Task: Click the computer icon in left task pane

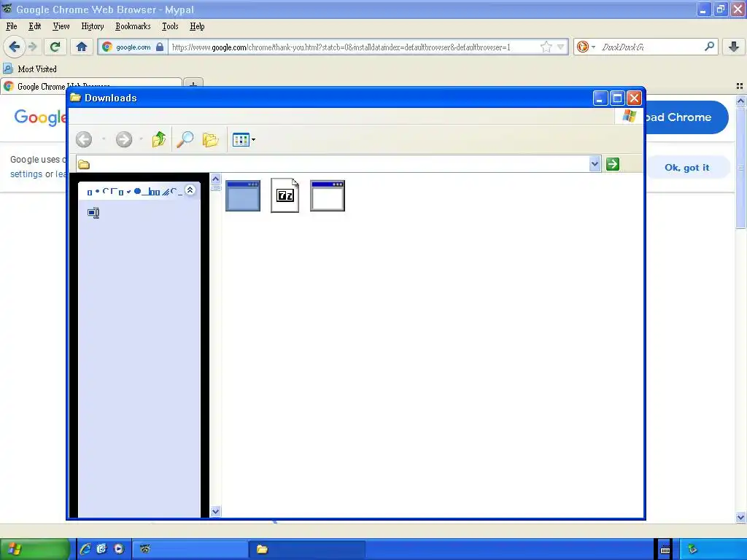Action: tap(93, 213)
